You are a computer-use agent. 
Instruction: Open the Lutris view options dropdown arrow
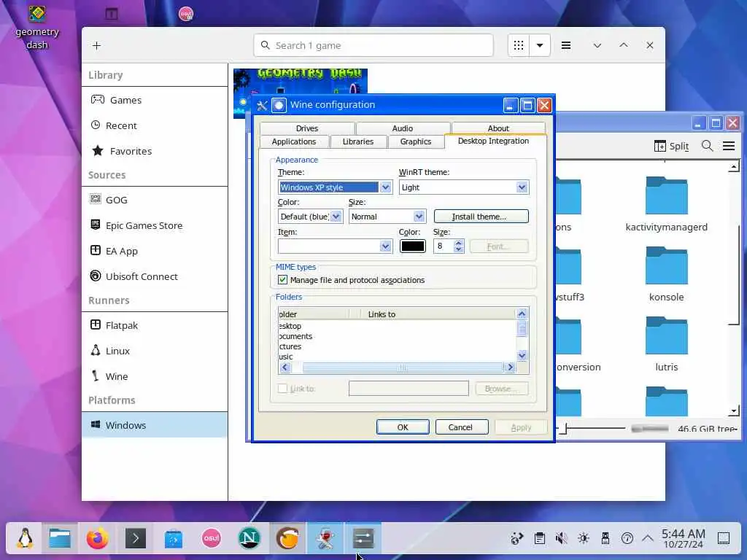[x=540, y=45]
